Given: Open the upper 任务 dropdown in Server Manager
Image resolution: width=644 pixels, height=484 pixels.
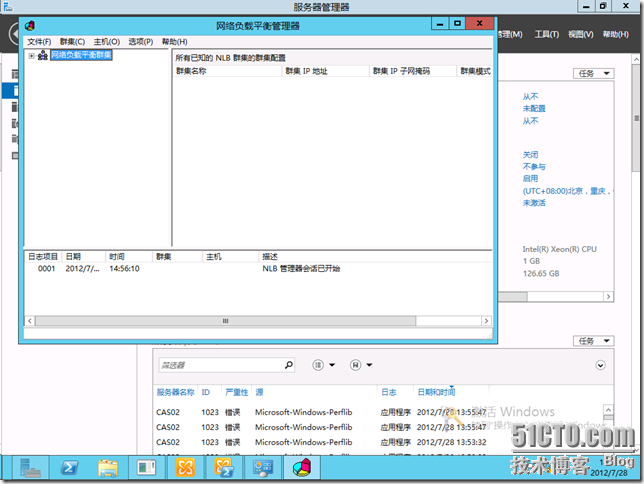Looking at the screenshot, I should point(593,74).
